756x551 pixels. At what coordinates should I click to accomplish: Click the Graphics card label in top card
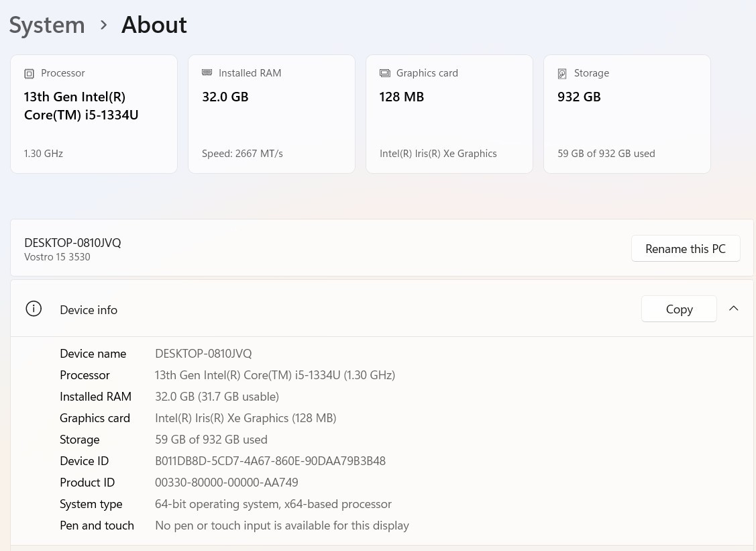427,73
